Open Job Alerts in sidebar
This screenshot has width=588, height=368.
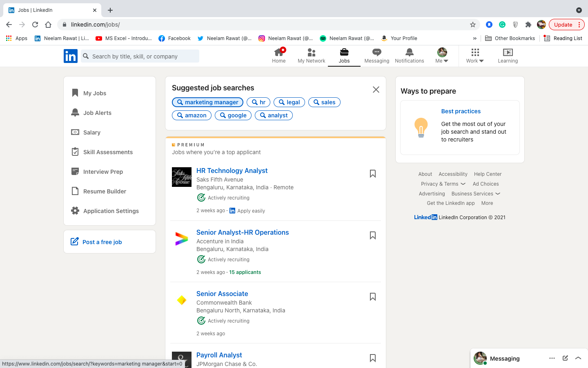click(x=91, y=113)
